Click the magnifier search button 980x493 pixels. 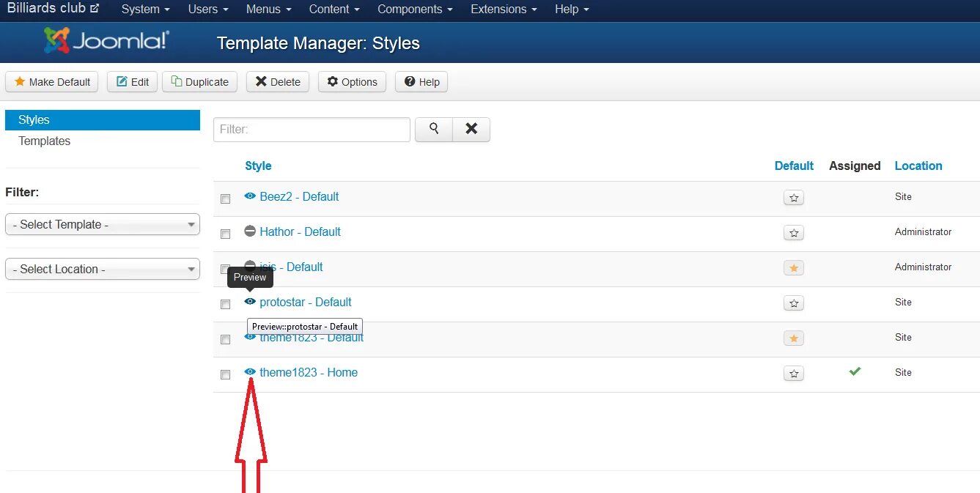tap(434, 130)
